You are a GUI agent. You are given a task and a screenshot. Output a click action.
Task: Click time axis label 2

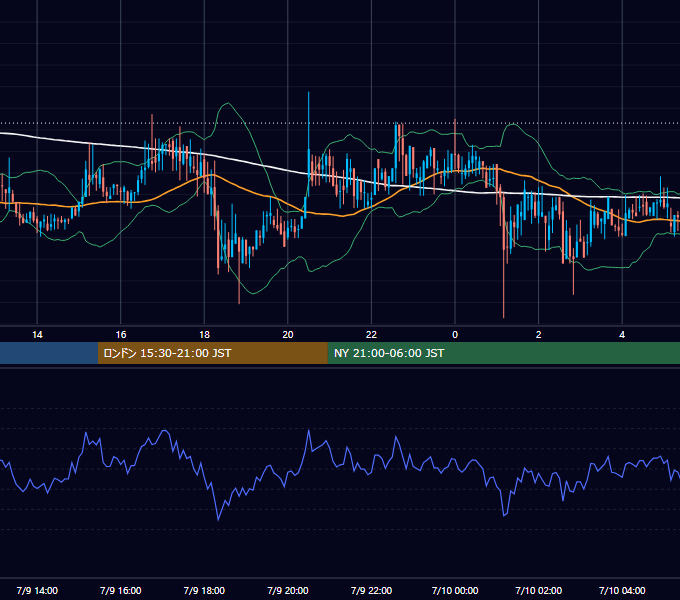[539, 335]
